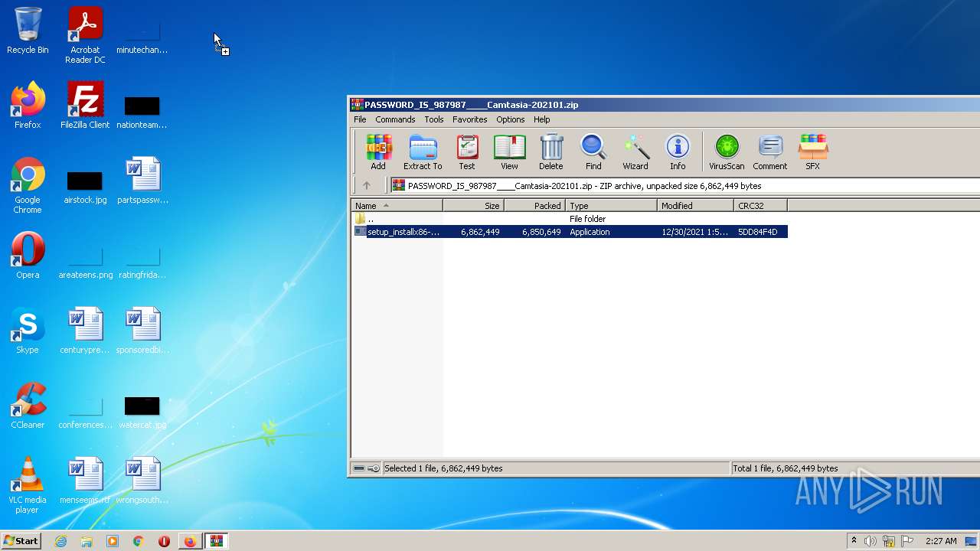The image size is (980, 551).
Task: Click the Test archive icon
Action: [x=467, y=152]
